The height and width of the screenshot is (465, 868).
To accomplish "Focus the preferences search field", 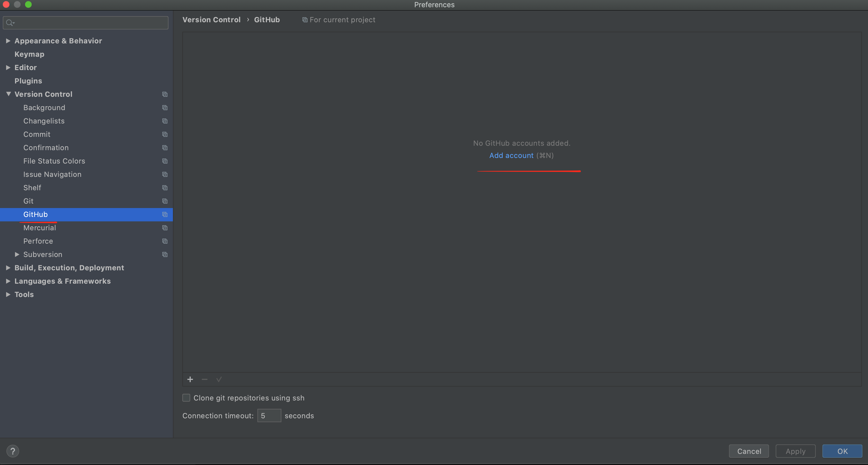I will pyautogui.click(x=91, y=23).
